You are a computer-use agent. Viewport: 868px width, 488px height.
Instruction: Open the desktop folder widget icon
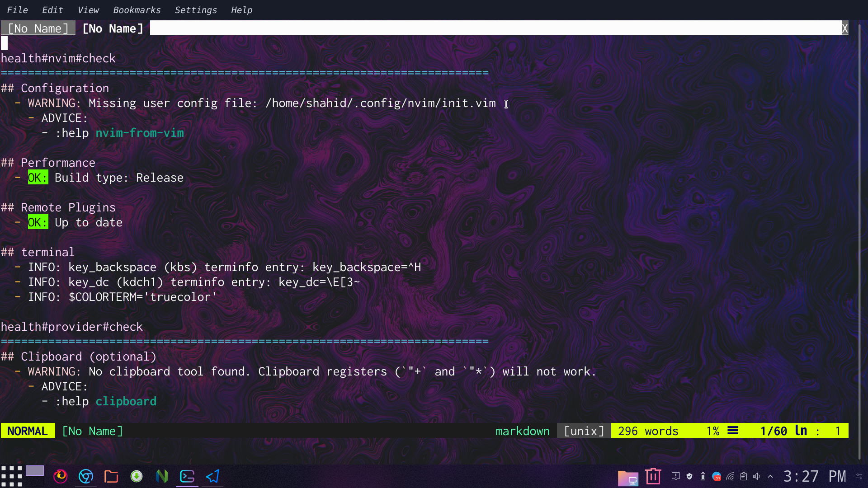click(628, 478)
